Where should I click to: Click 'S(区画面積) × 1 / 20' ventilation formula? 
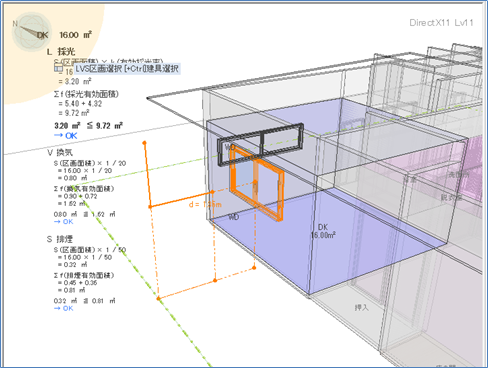tap(90, 163)
